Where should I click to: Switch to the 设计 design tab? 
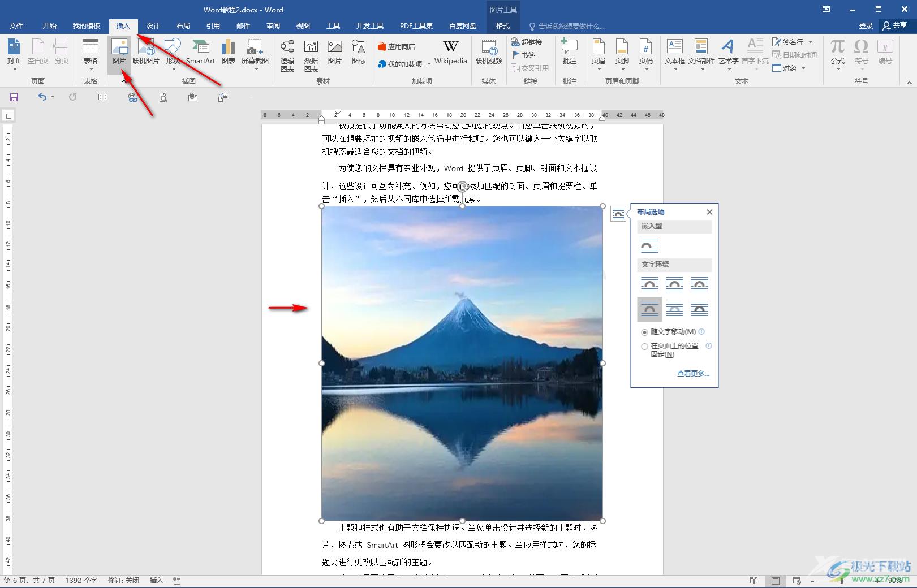pos(153,26)
